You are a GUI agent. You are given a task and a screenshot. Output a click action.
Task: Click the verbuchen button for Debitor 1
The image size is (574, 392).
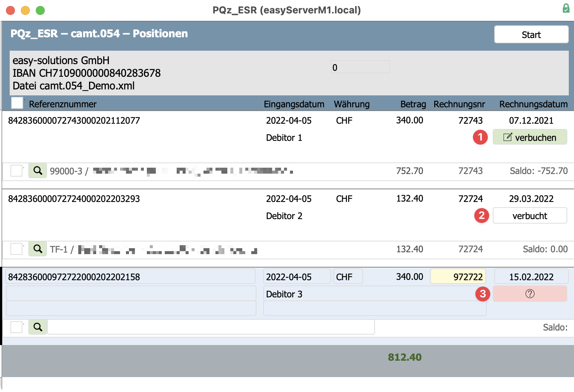pyautogui.click(x=530, y=137)
